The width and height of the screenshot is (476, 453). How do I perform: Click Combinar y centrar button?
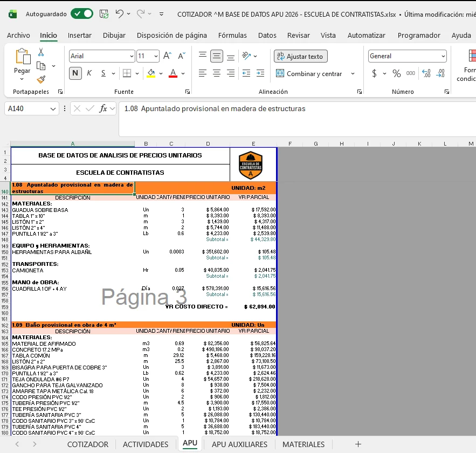tap(309, 73)
